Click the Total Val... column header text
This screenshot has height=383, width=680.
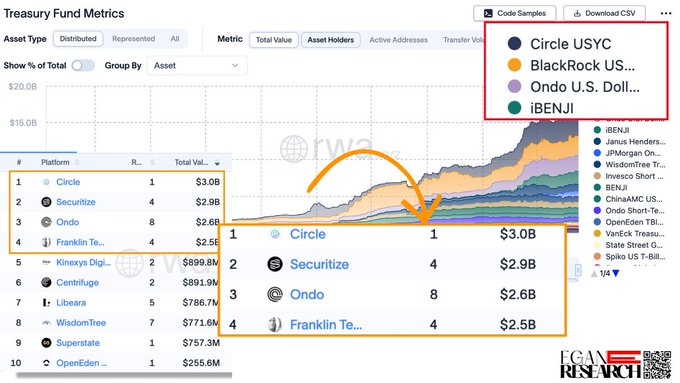pyautogui.click(x=191, y=162)
